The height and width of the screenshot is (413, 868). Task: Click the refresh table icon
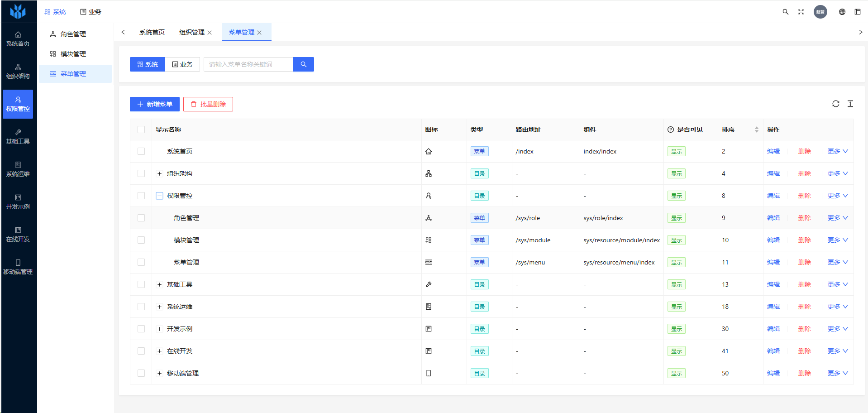835,104
